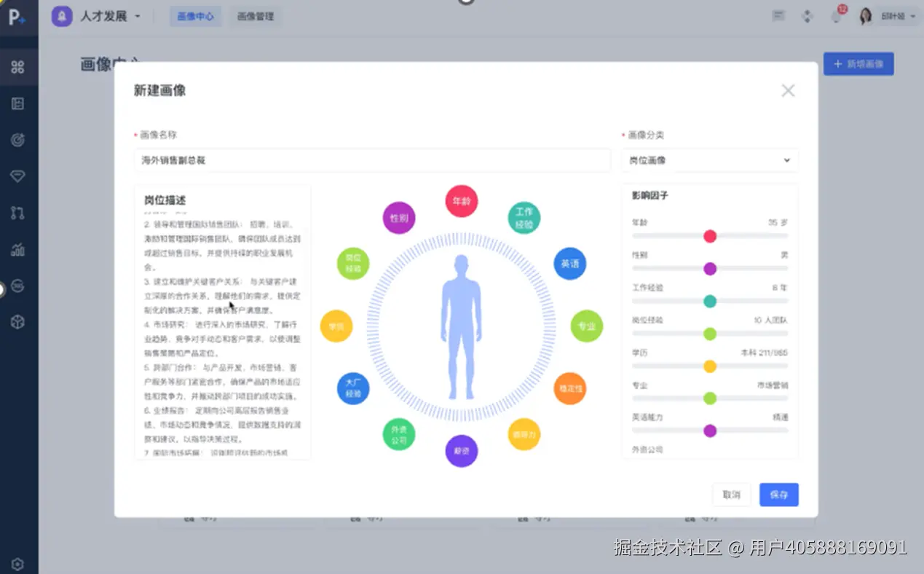Click the 精通 value
Viewport: 924px width, 574px height.
point(781,417)
